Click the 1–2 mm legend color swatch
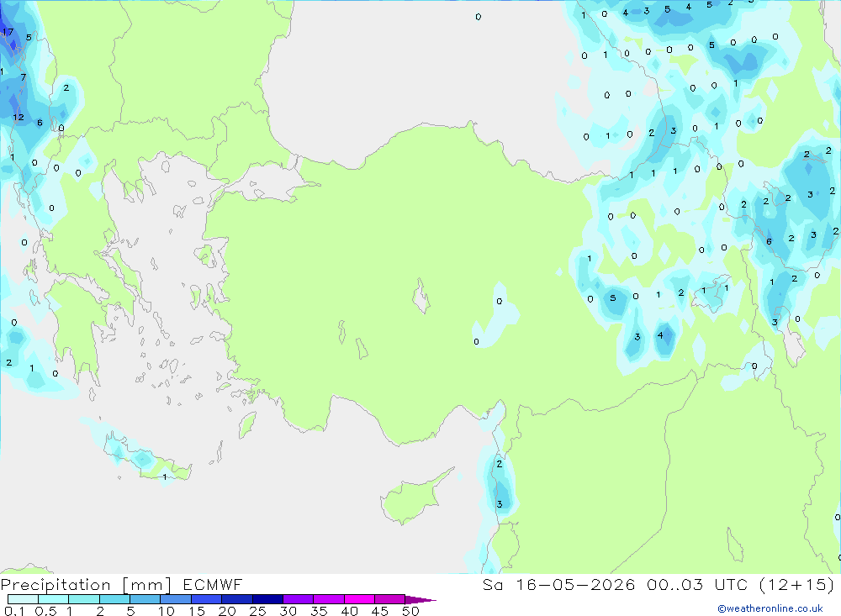The width and height of the screenshot is (841, 616). point(84,599)
